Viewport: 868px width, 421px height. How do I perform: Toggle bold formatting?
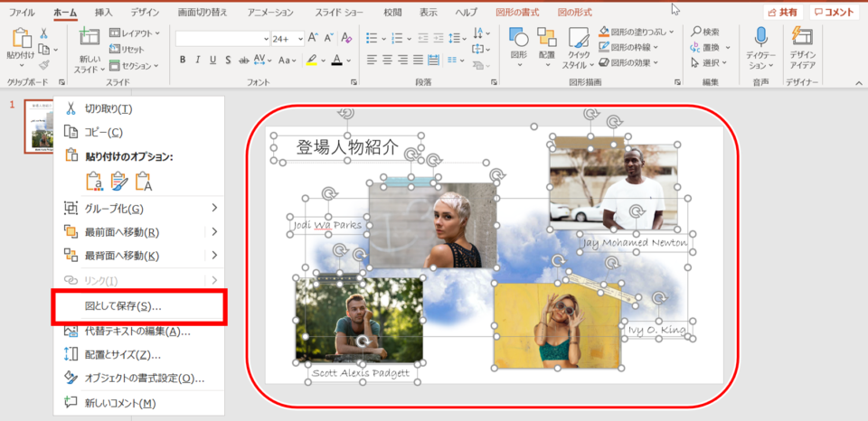click(182, 61)
